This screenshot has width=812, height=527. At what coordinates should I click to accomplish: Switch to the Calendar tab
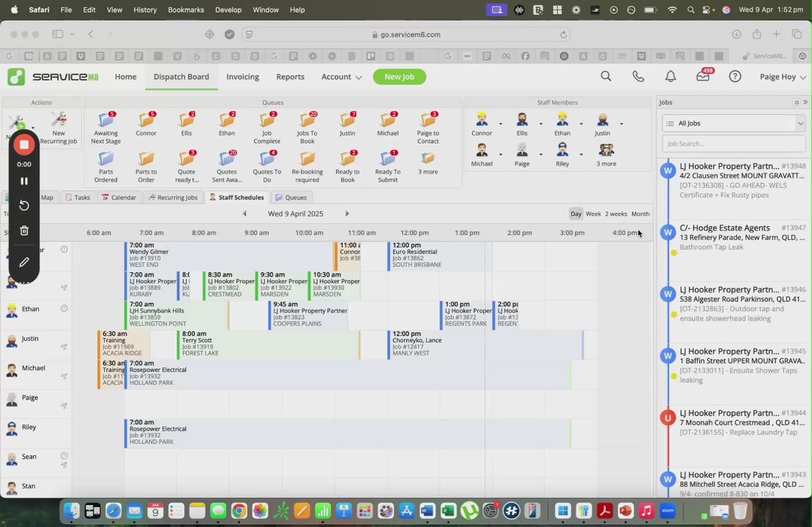tap(119, 197)
